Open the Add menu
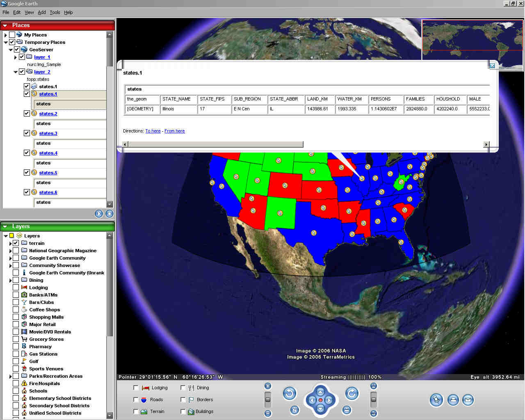Image resolution: width=525 pixels, height=420 pixels. click(x=42, y=12)
